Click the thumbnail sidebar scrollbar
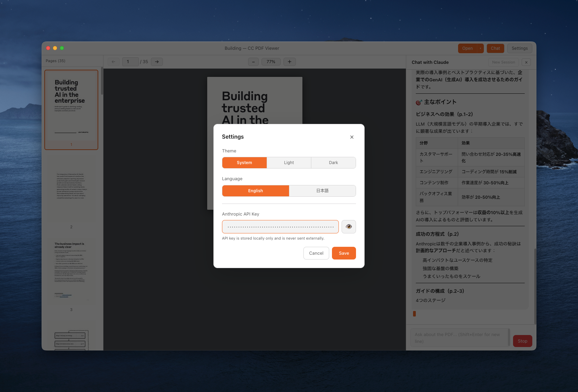578x392 pixels. tap(102, 81)
